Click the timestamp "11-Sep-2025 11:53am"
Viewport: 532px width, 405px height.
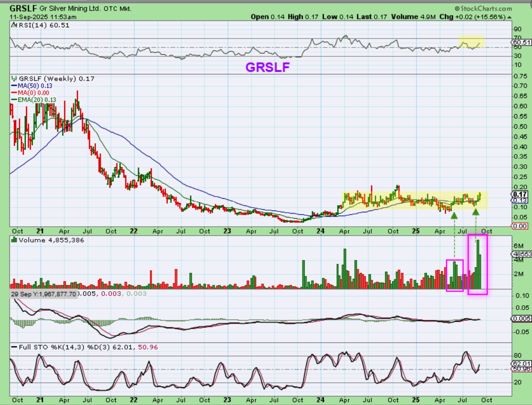(43, 17)
